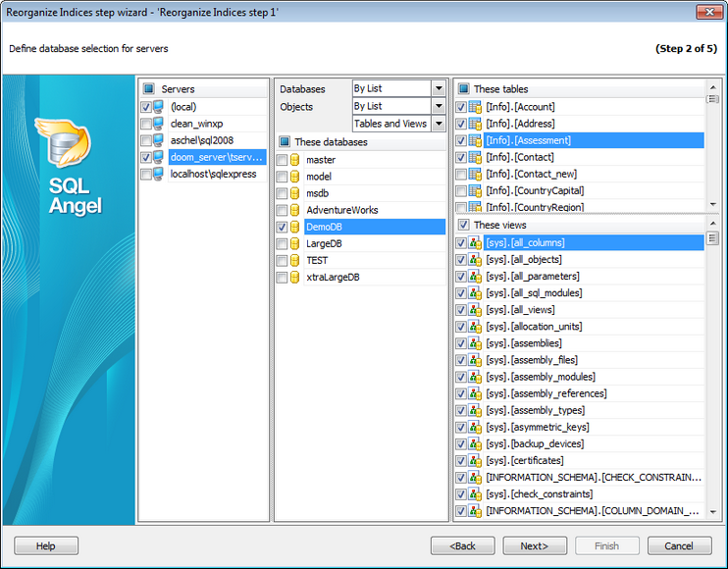The image size is (728, 569).
Task: Open the Databases By List dropdown
Action: click(439, 88)
